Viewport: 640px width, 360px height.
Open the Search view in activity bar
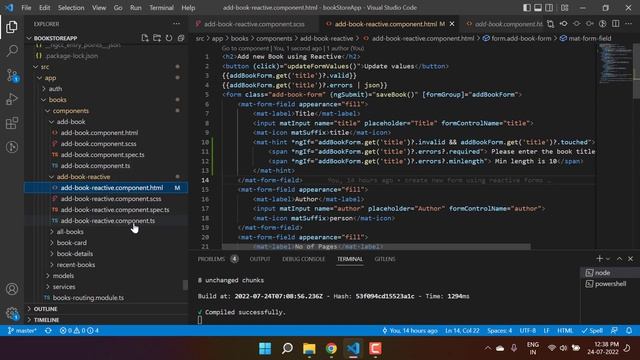(x=12, y=51)
